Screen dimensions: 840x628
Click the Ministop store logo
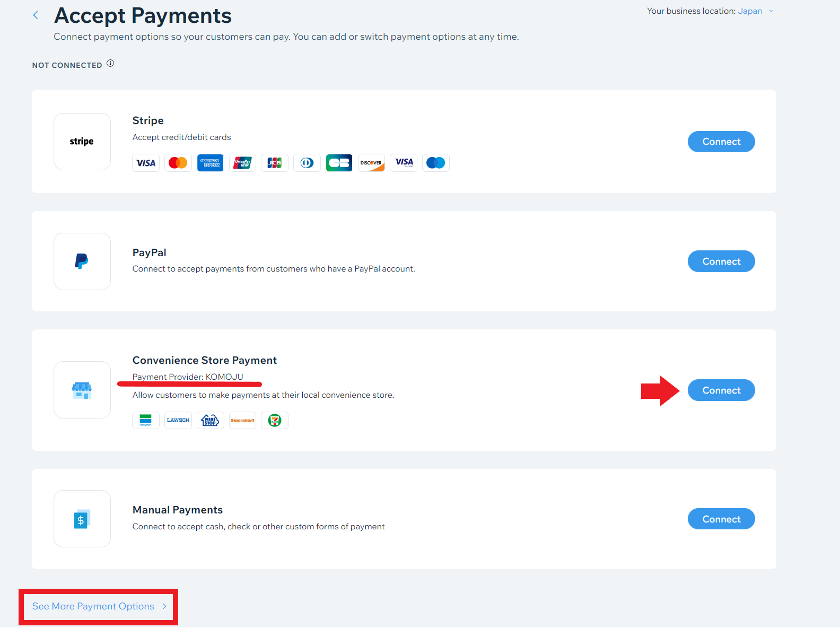click(211, 420)
